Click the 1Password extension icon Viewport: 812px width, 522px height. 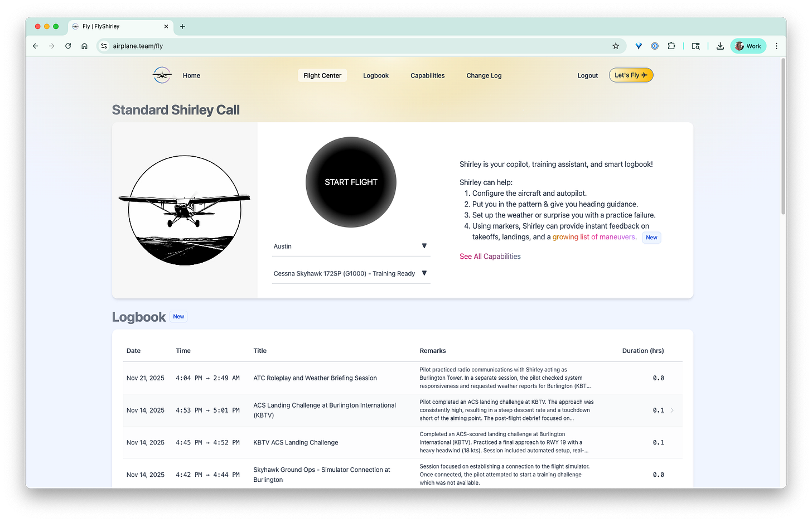[x=655, y=46]
